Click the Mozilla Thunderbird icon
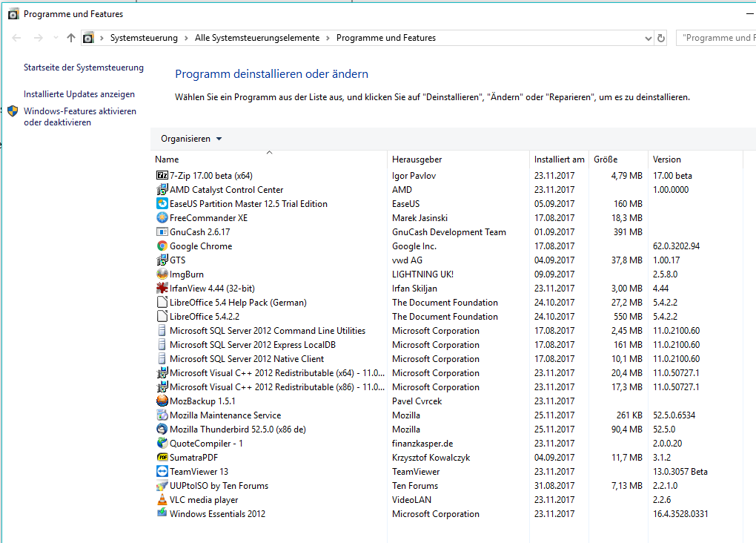Viewport: 756px width, 543px height. point(162,429)
